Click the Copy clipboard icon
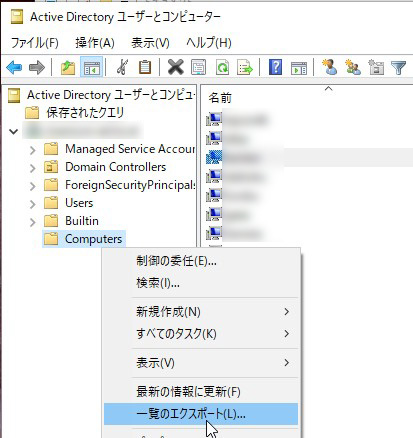413x438 pixels. (x=145, y=67)
